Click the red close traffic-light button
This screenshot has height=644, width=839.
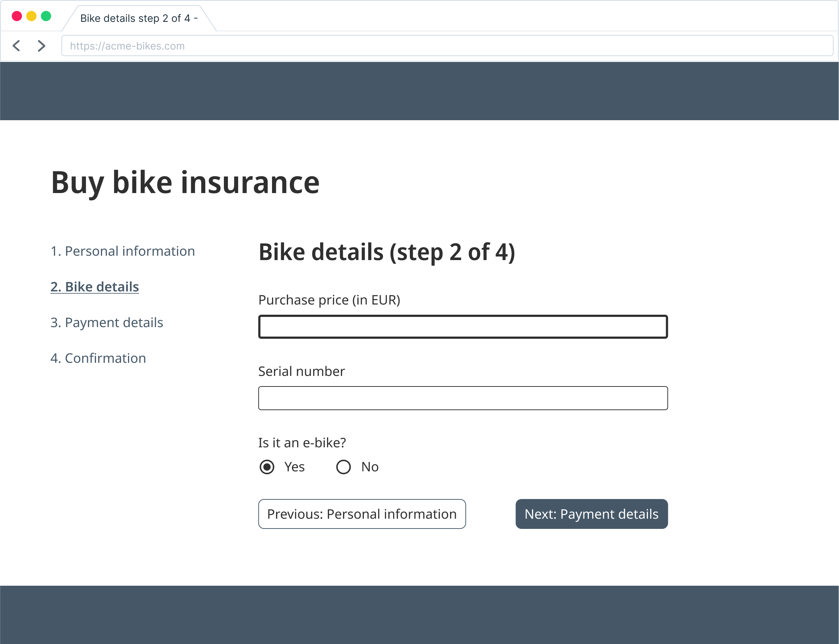tap(17, 16)
